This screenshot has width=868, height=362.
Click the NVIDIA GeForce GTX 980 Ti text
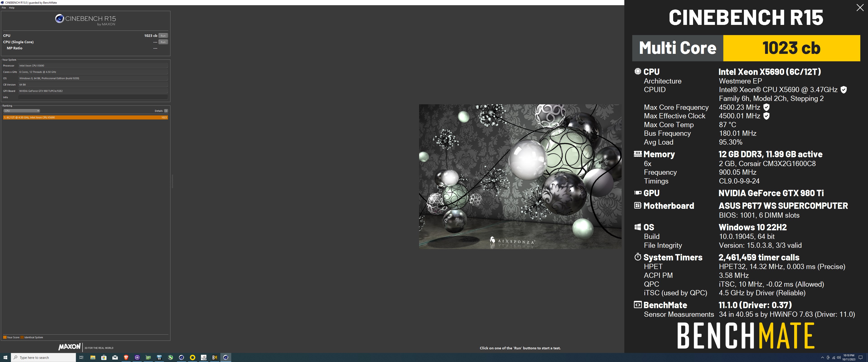tap(771, 193)
